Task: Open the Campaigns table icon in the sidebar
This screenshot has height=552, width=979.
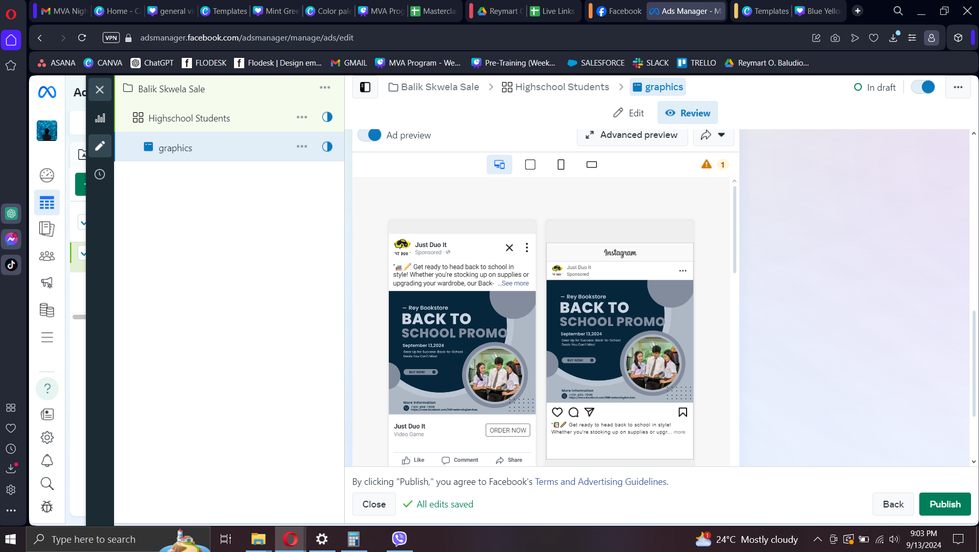Action: click(47, 202)
